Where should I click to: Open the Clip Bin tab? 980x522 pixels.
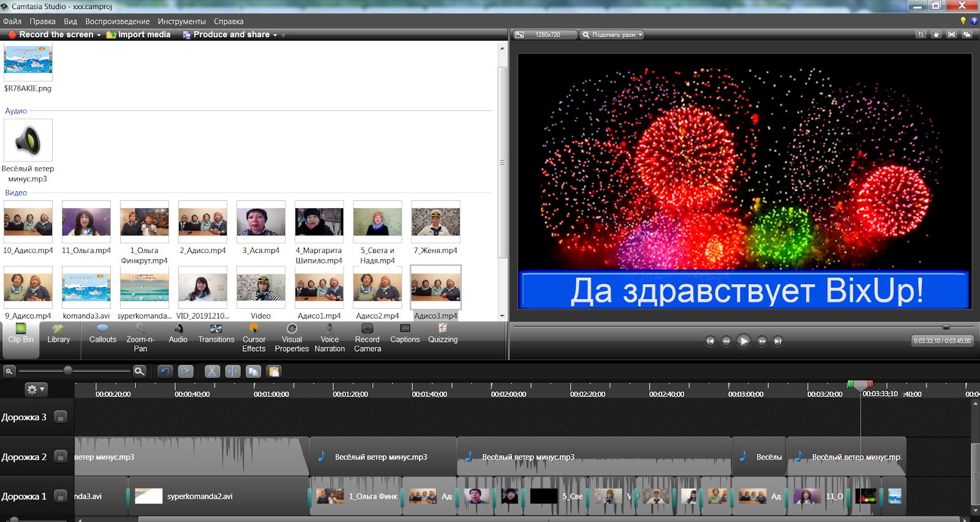(20, 339)
